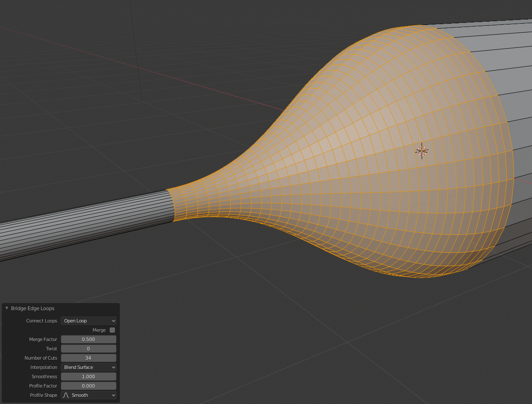This screenshot has height=404, width=532.
Task: Open the Blend Surface interpolation text
Action: pyautogui.click(x=79, y=367)
